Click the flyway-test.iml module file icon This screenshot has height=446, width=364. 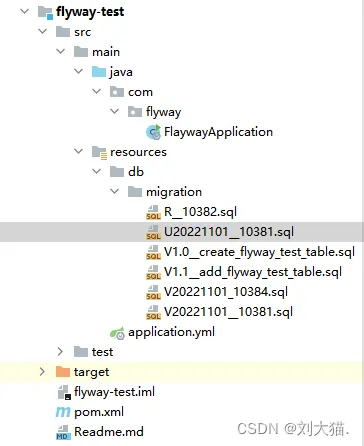click(x=64, y=392)
